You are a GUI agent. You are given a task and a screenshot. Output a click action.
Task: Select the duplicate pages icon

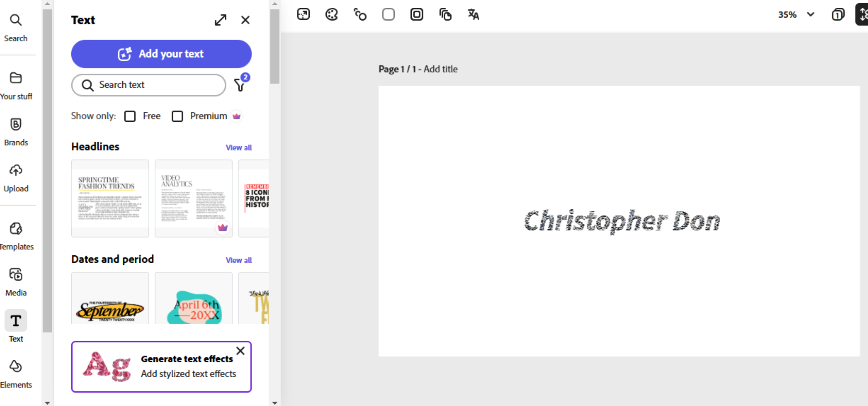pyautogui.click(x=445, y=14)
